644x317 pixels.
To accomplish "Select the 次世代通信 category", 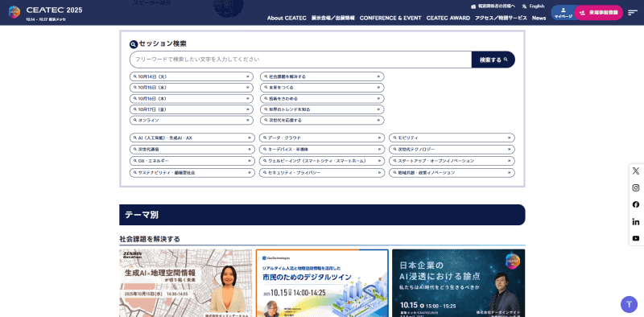I will pos(192,150).
